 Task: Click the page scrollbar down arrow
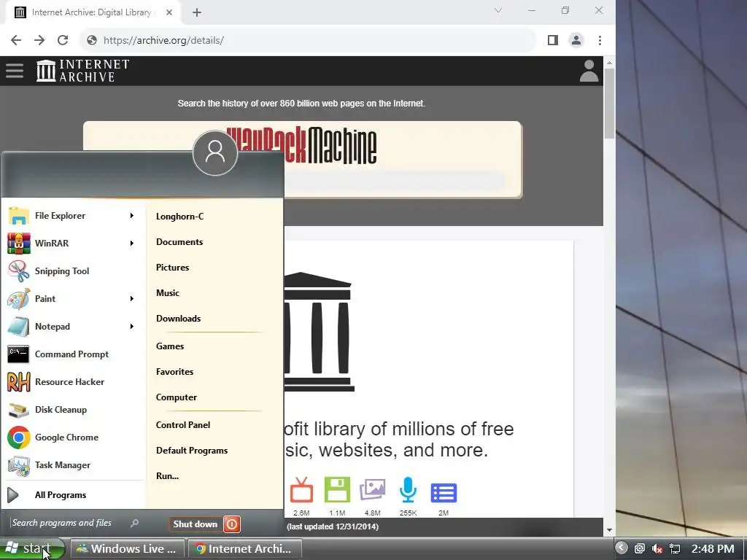[x=609, y=530]
